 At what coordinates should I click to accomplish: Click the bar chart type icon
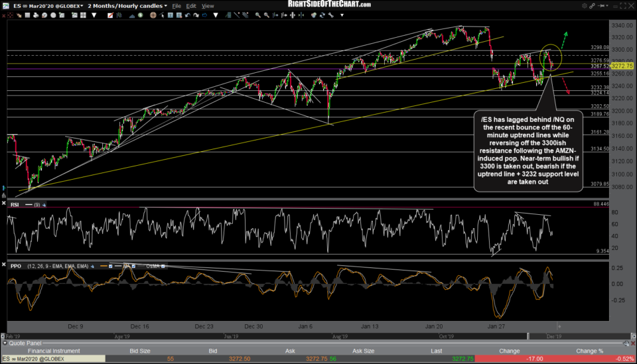coord(119,15)
